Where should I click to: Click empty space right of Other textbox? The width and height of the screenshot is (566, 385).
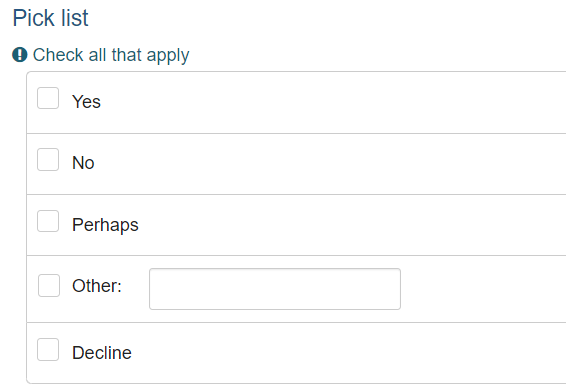[484, 289]
